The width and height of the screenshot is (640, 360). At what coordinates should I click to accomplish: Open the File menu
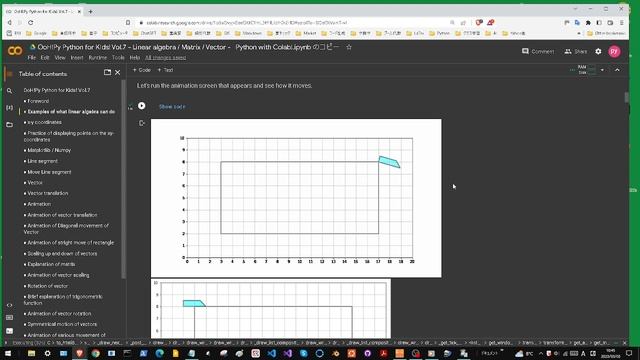coord(32,58)
